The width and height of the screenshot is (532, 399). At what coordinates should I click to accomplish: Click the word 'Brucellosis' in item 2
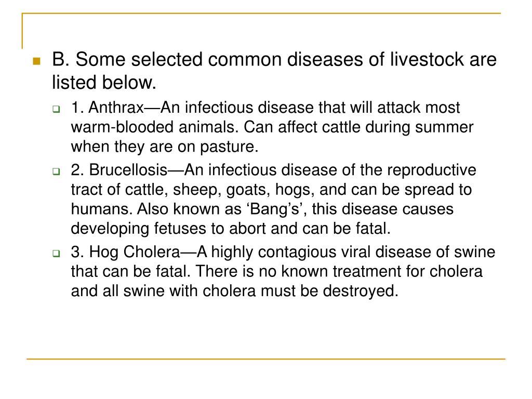pos(128,170)
